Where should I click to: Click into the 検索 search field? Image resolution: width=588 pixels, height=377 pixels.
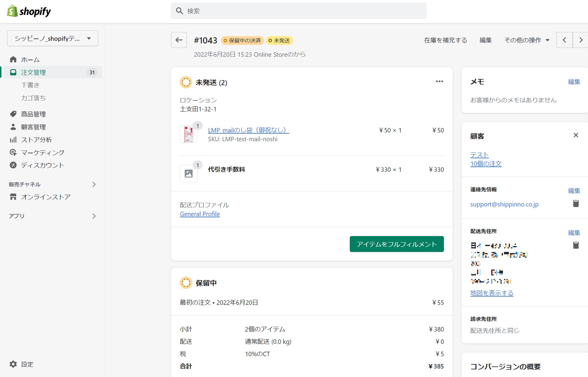pos(299,11)
